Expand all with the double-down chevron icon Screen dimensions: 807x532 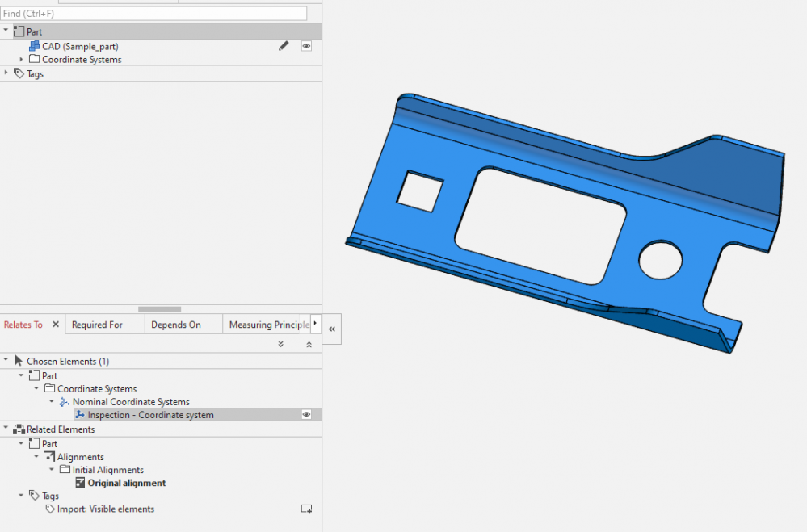point(281,344)
